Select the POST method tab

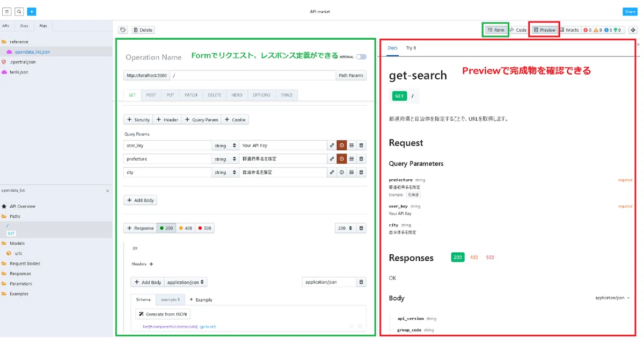pos(151,95)
